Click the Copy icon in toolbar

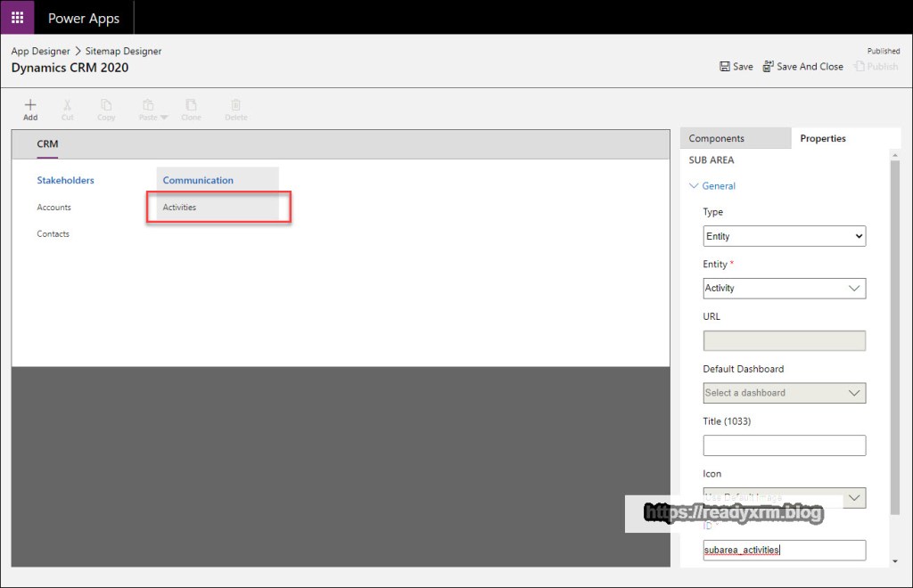(x=106, y=104)
